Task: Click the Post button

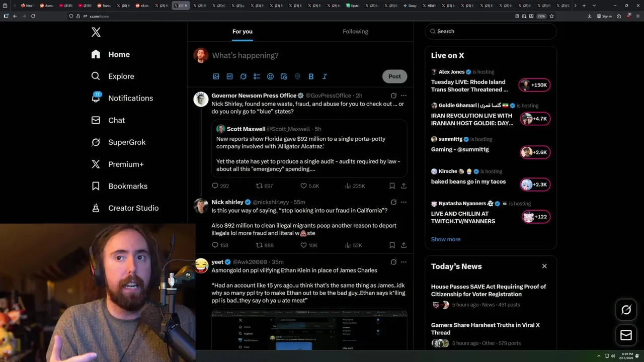Action: (394, 76)
